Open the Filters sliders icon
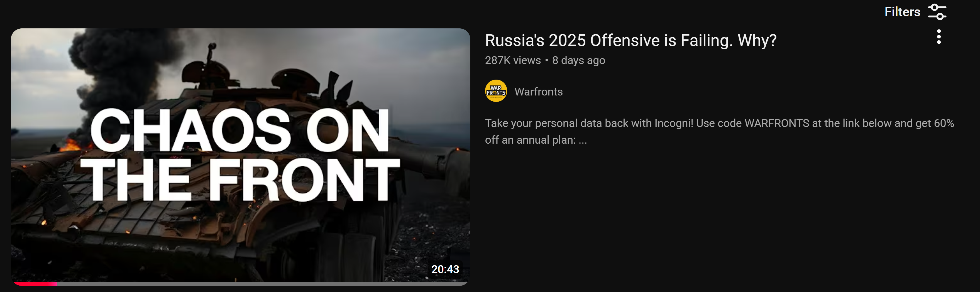This screenshot has width=980, height=292. click(937, 12)
